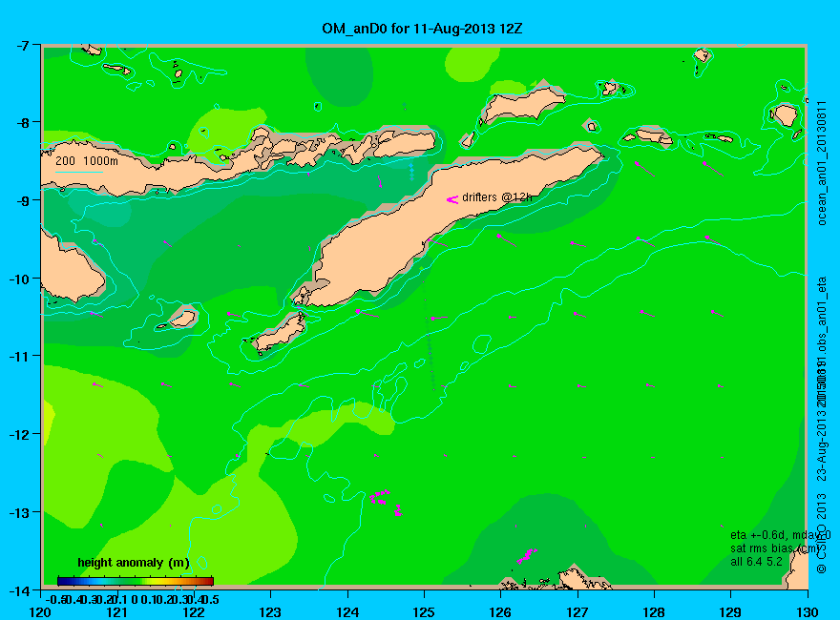Click the y-axis label '-9'
Viewport: 840px width, 620px height.
click(x=21, y=200)
